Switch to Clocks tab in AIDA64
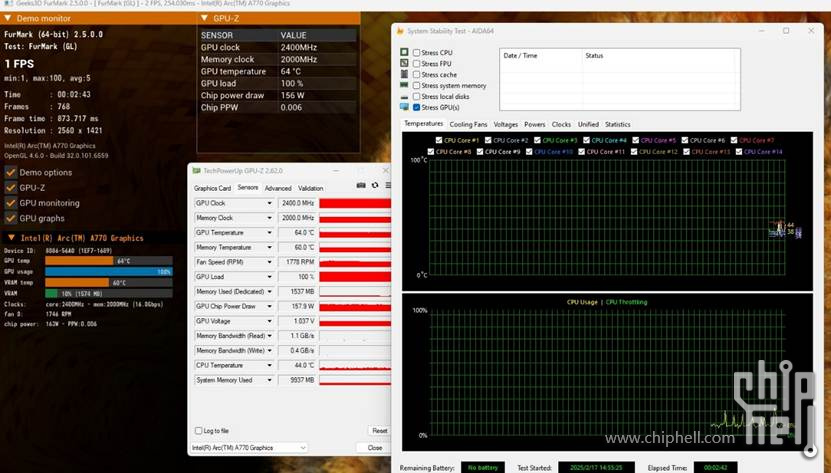The image size is (831, 473). pos(561,125)
